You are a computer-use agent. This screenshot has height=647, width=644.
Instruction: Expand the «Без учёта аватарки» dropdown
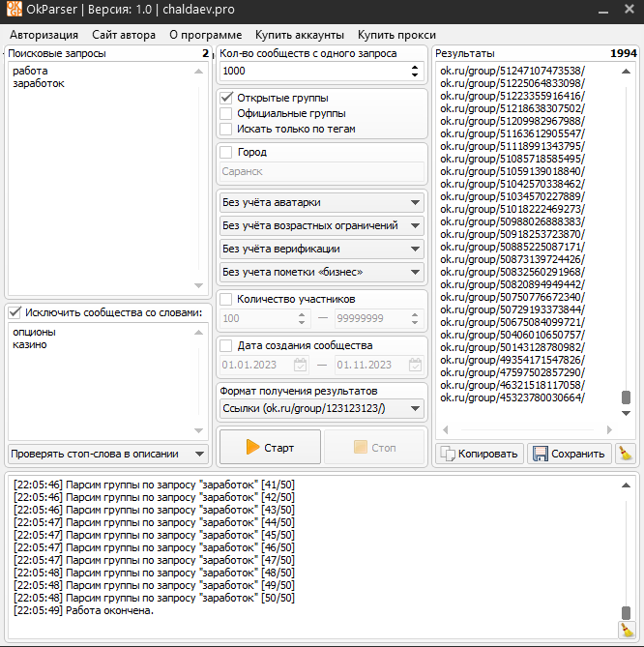click(321, 202)
